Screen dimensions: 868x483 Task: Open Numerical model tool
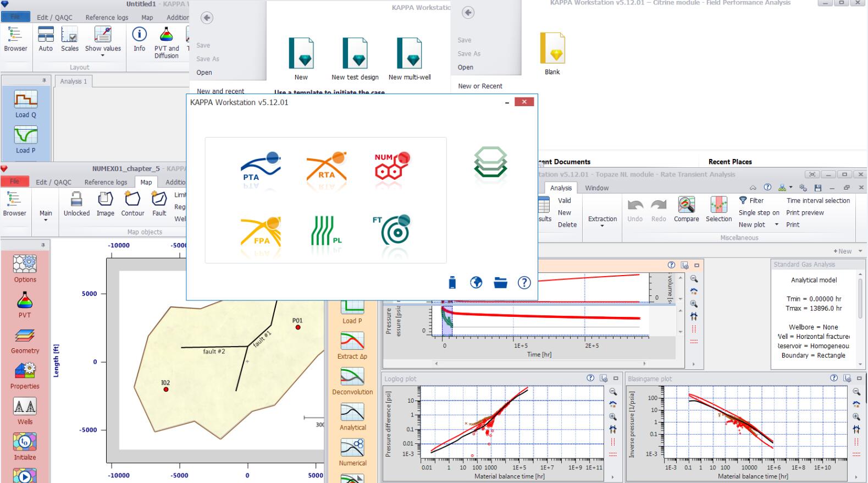[352, 453]
